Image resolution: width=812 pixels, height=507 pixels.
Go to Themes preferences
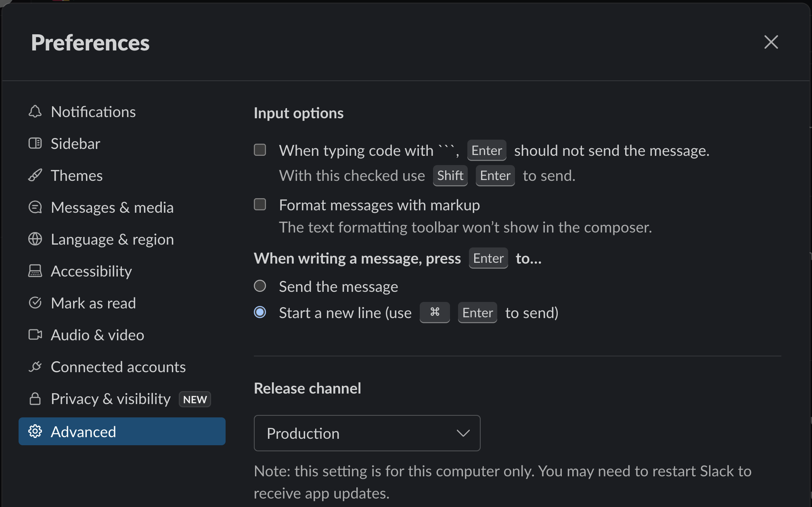click(x=122, y=176)
